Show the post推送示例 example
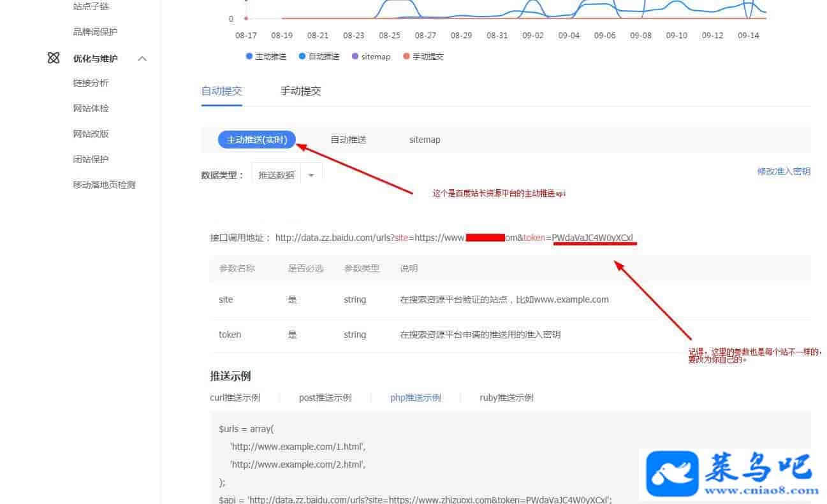 tap(325, 398)
